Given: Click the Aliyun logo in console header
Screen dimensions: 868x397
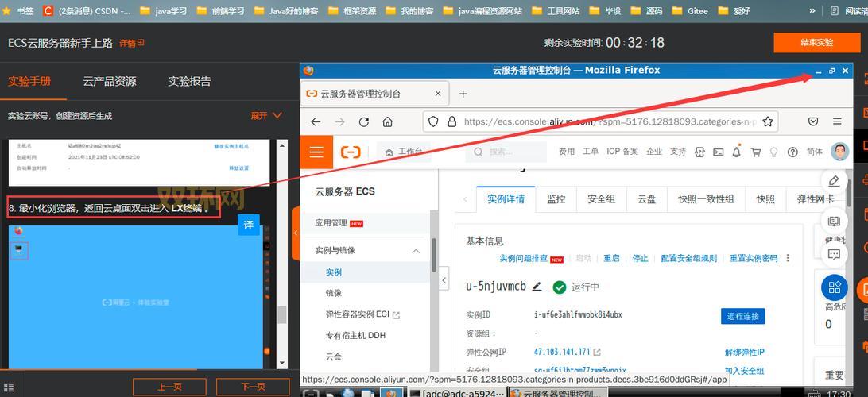Looking at the screenshot, I should click(351, 152).
